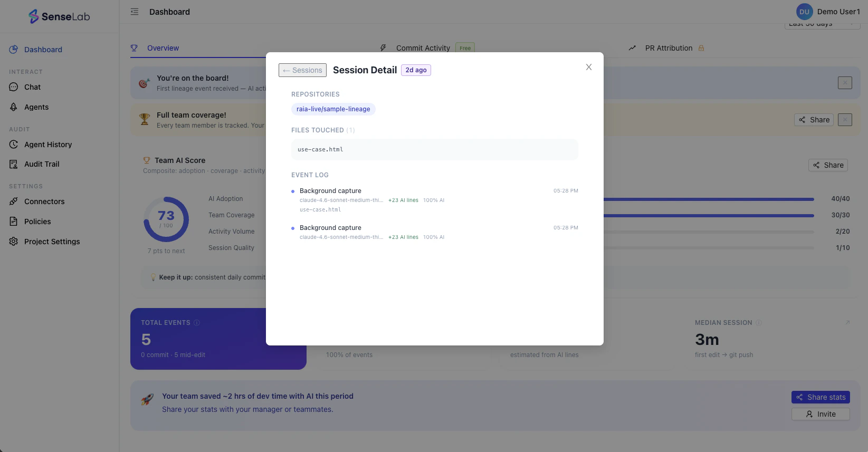Click the Project Settings gear icon

(x=14, y=242)
